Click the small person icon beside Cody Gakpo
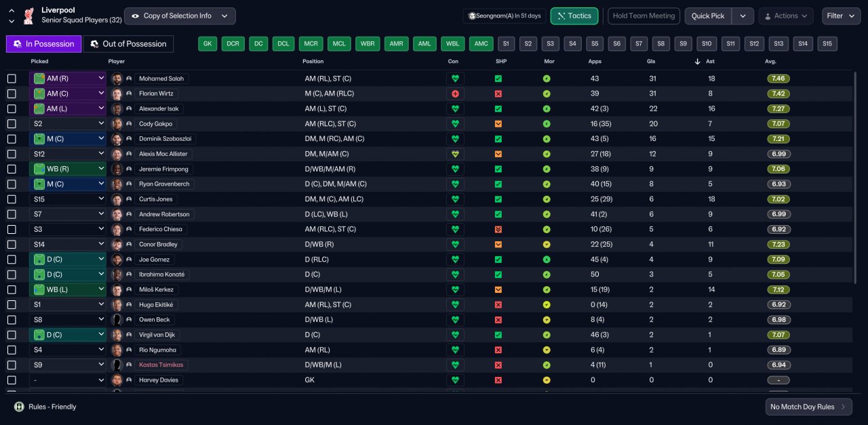Image resolution: width=868 pixels, height=425 pixels. coord(129,124)
